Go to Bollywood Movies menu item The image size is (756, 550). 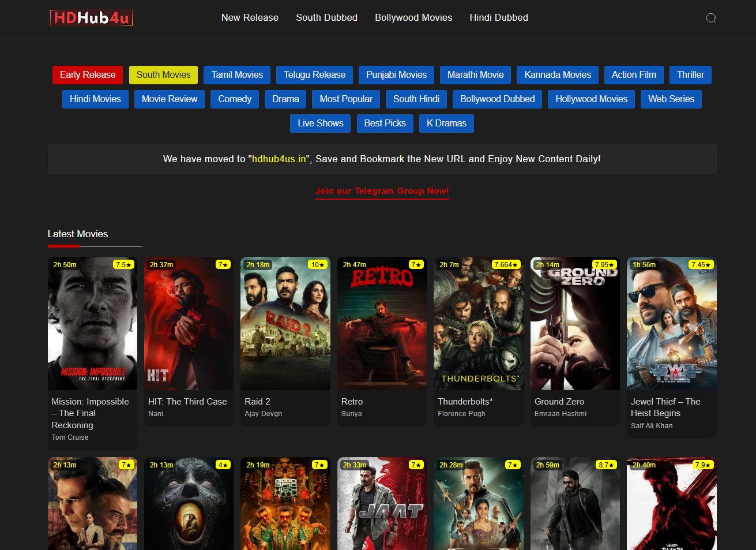(x=413, y=18)
